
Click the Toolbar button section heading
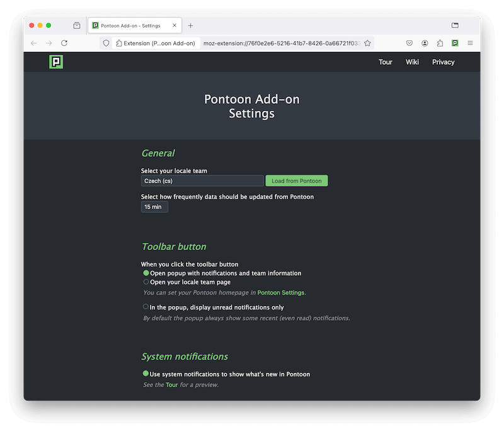[x=174, y=247]
